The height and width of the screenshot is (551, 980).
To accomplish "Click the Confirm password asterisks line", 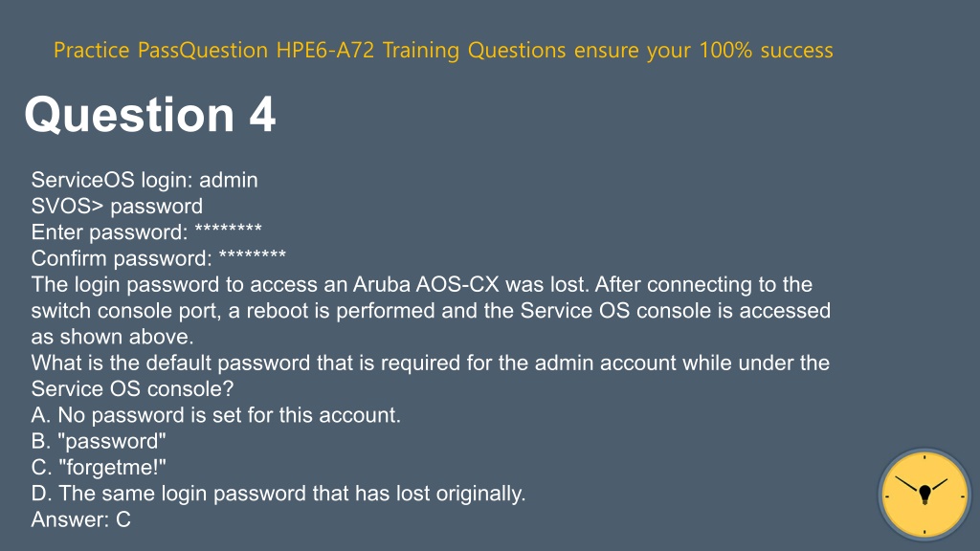I will 159,258.
